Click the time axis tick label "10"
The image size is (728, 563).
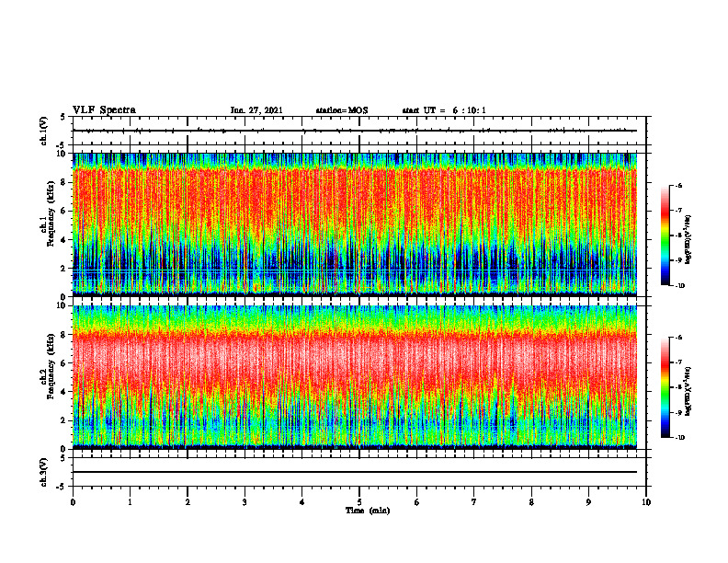click(x=646, y=502)
